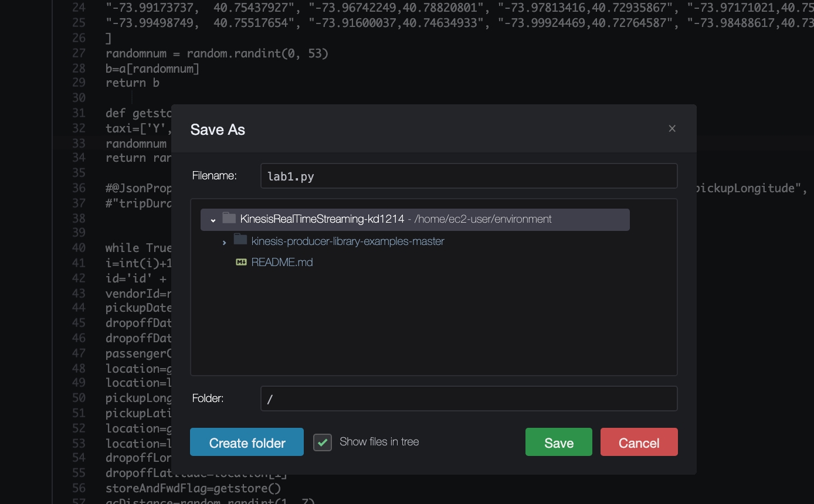
Task: Select the KinesisRealTimeStreaming-kd1214 root folder name
Action: tap(322, 219)
